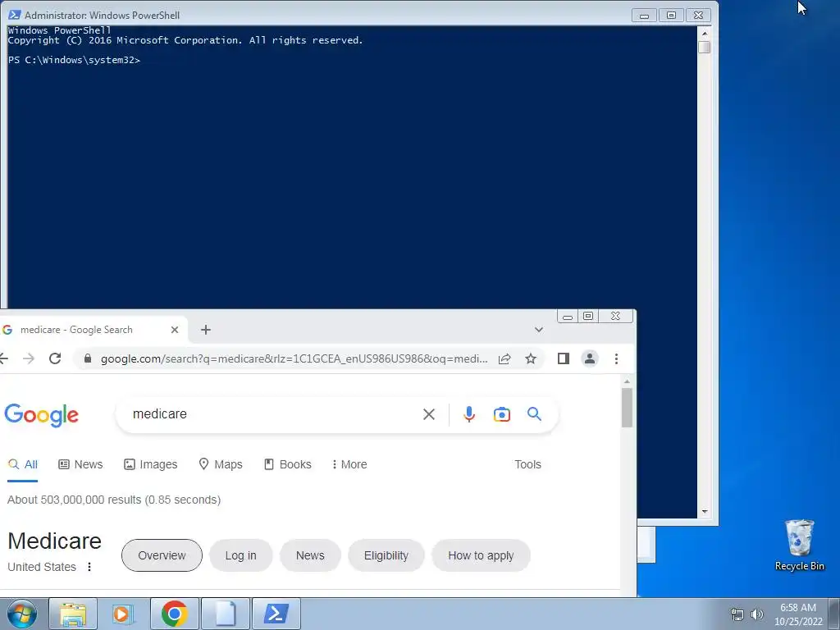Click the Chrome page vertical scrollbar thumb
The image size is (840, 630).
(627, 408)
